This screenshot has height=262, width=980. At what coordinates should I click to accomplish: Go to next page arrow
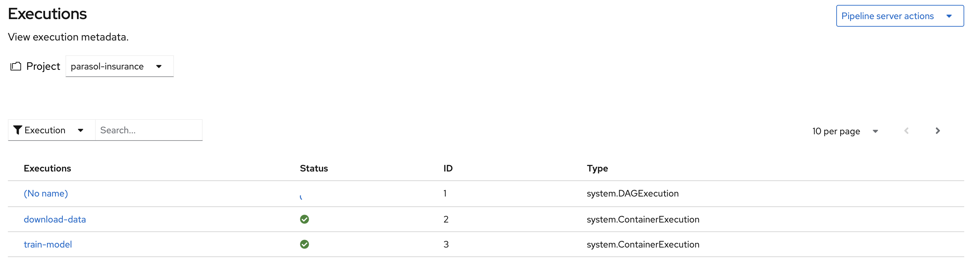coord(937,131)
